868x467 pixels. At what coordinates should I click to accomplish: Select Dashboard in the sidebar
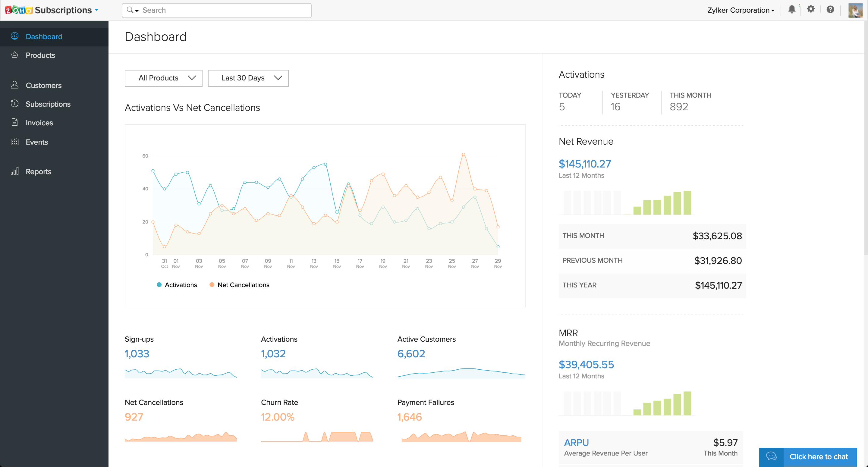(44, 36)
